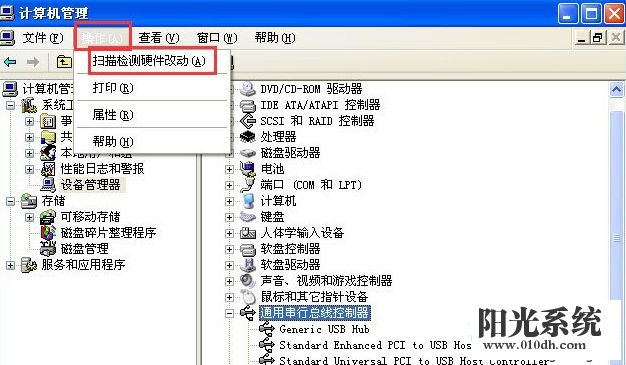Click the 鼠标和其它指针设备 mouse icon
The height and width of the screenshot is (365, 626).
click(x=248, y=297)
